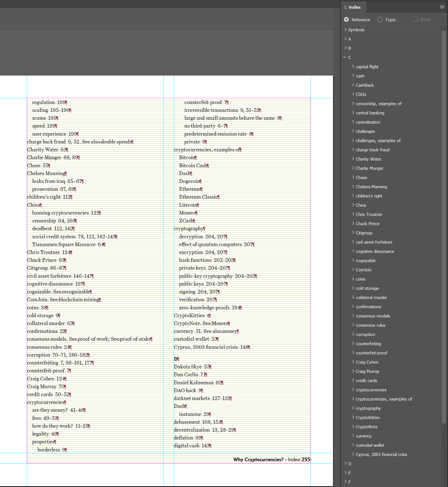Select the cognitive dissonance entry
Viewport: 448px width, 487px height.
click(375, 251)
